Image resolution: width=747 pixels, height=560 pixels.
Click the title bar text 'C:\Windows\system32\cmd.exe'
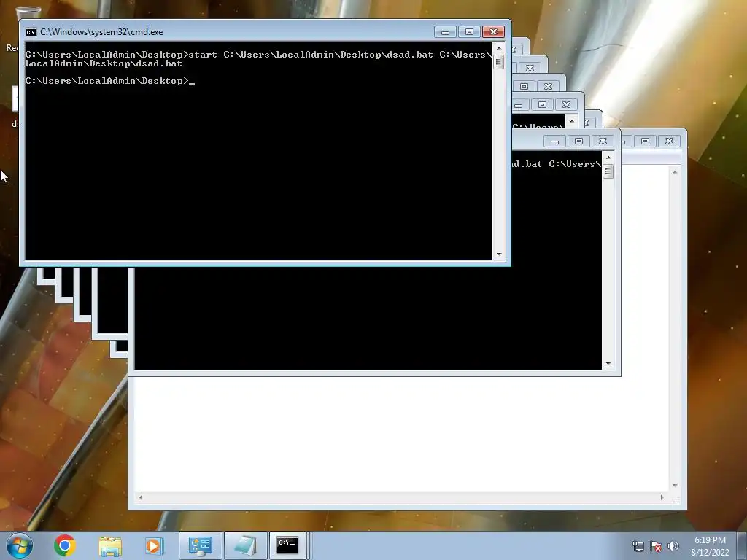101,32
